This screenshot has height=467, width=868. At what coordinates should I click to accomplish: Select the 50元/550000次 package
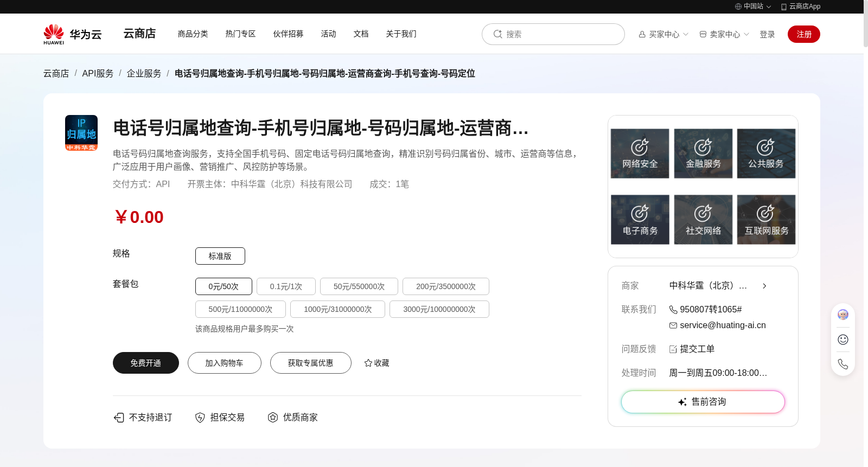point(359,286)
